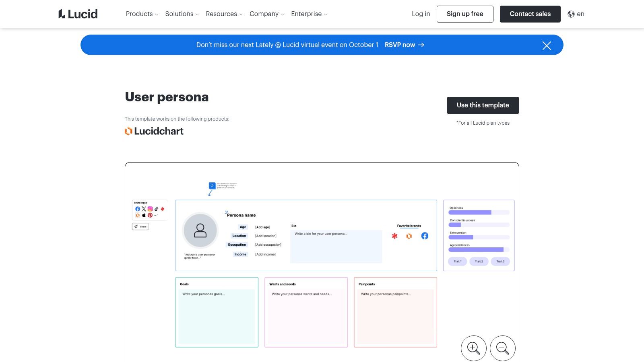
Task: Click the Persona name text
Action: click(x=241, y=215)
